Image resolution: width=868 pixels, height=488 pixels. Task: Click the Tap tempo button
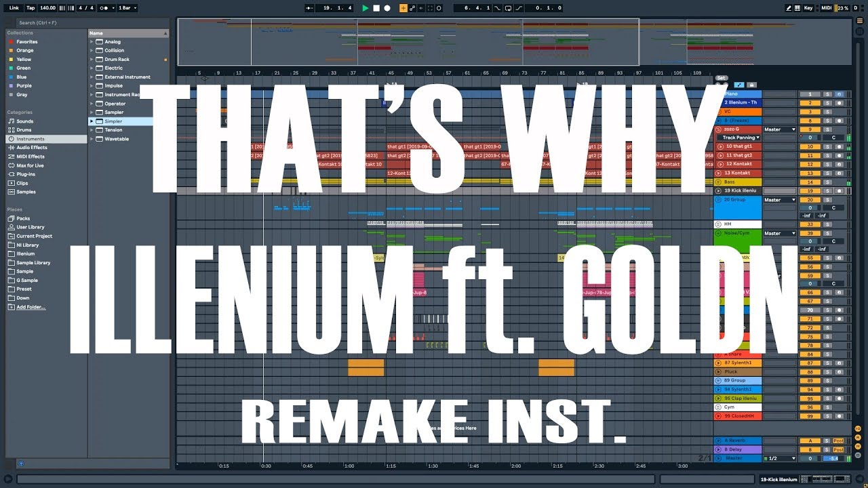31,8
